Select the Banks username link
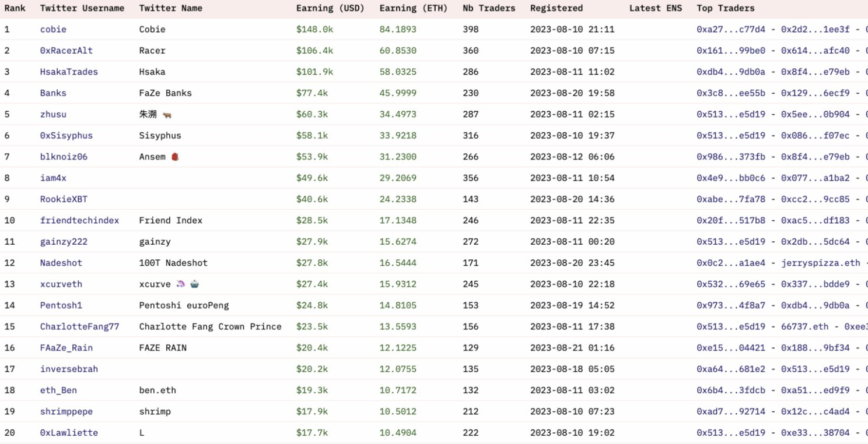The width and height of the screenshot is (868, 444). pyautogui.click(x=53, y=93)
